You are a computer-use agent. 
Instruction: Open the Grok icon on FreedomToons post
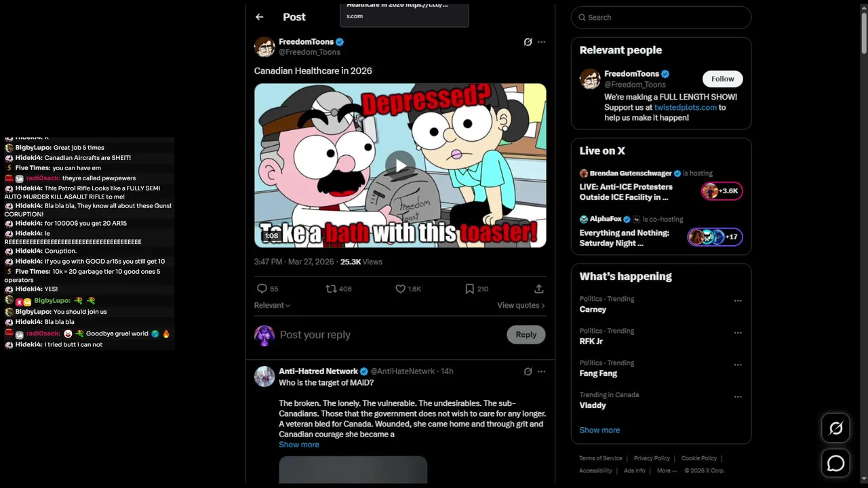pos(528,42)
